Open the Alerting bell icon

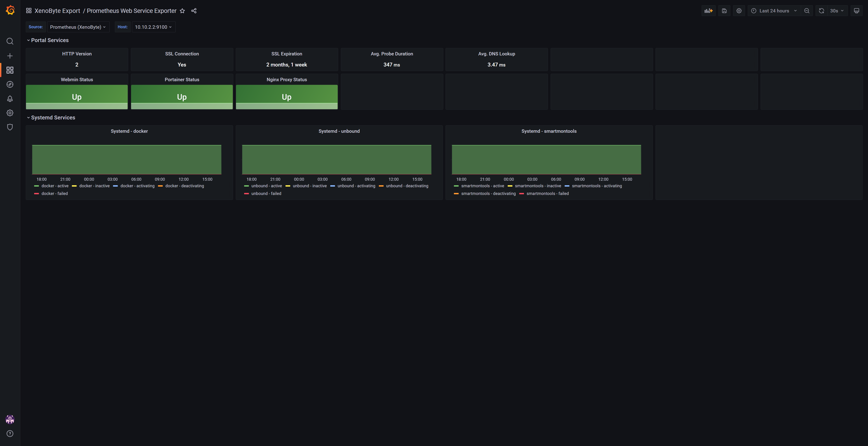click(10, 98)
